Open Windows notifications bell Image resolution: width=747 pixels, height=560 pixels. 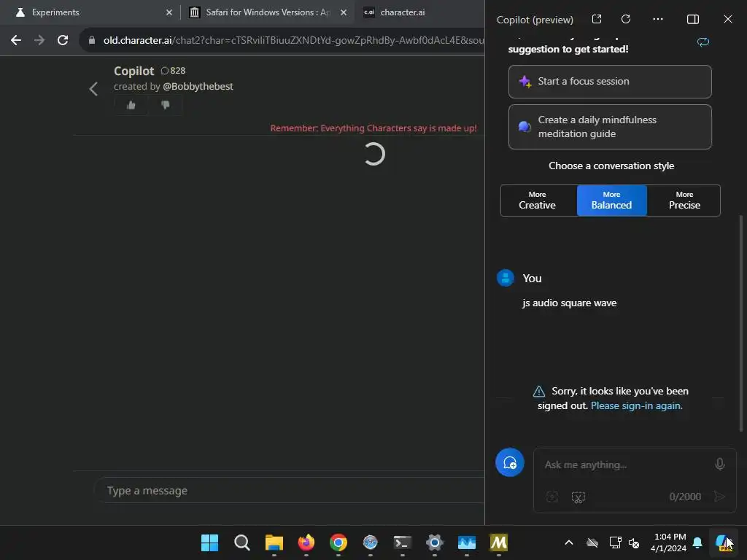pos(697,542)
